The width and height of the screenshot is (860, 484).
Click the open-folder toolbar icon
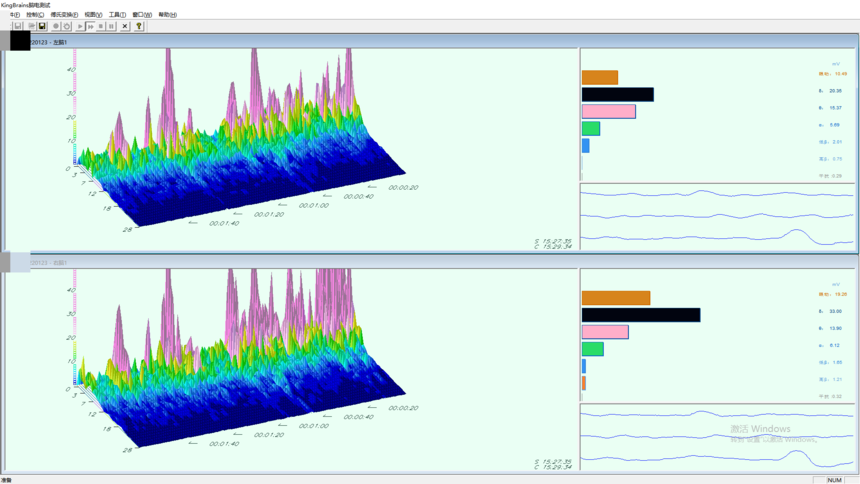(x=31, y=26)
